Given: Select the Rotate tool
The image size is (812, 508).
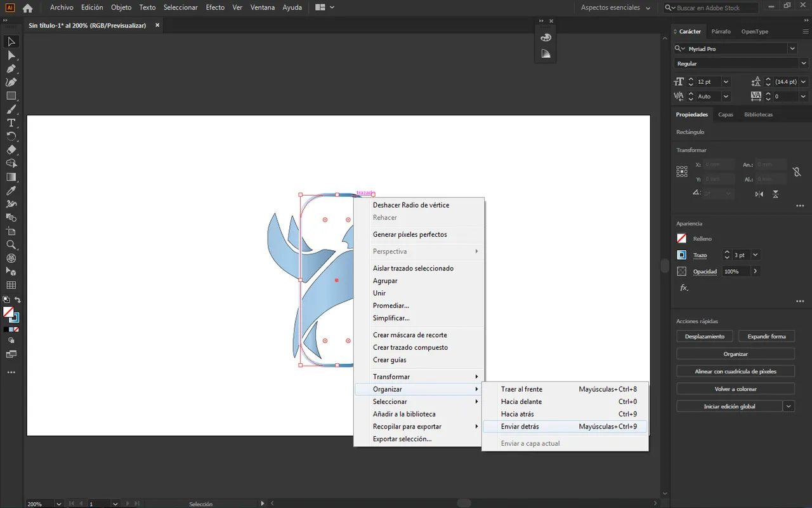Looking at the screenshot, I should tap(11, 137).
